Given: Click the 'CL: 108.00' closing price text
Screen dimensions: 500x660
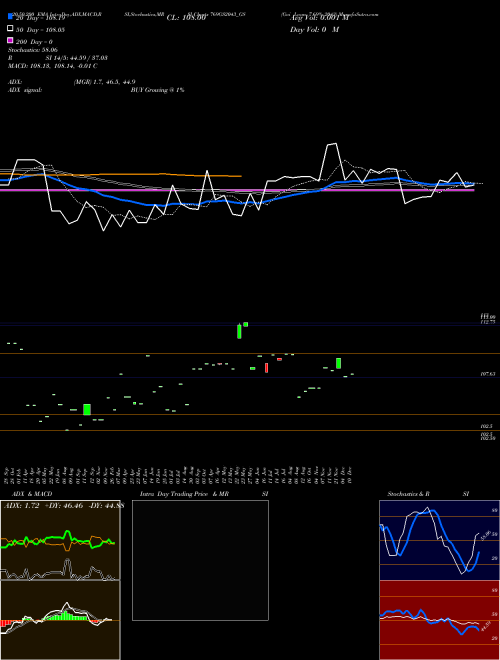Looking at the screenshot, I should [x=186, y=18].
